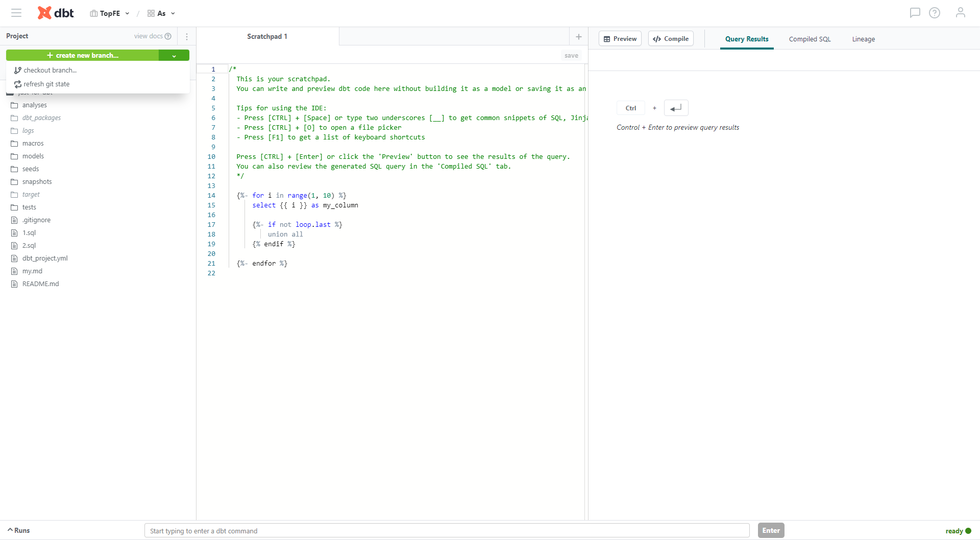Click the Enter key icon in results

676,108
